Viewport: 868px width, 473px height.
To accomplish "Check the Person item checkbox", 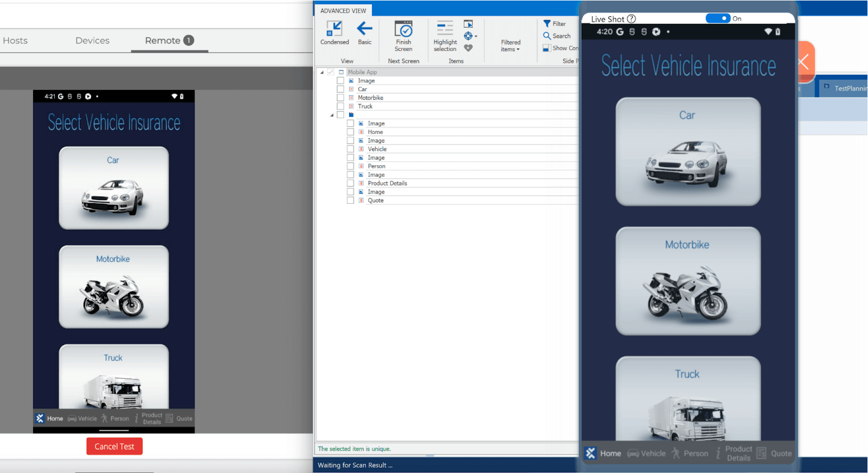I will point(350,166).
